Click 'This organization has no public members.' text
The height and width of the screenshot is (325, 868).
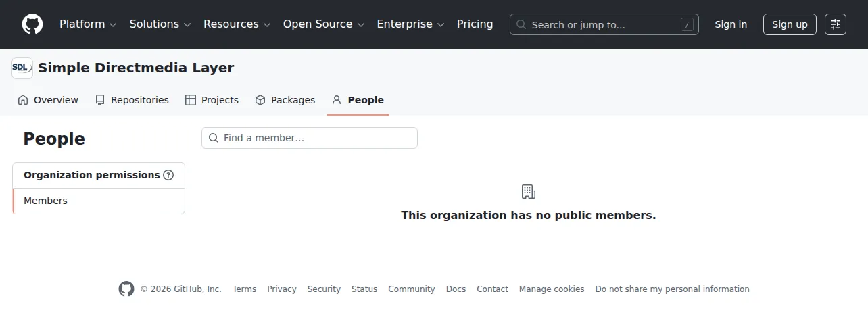[529, 216]
